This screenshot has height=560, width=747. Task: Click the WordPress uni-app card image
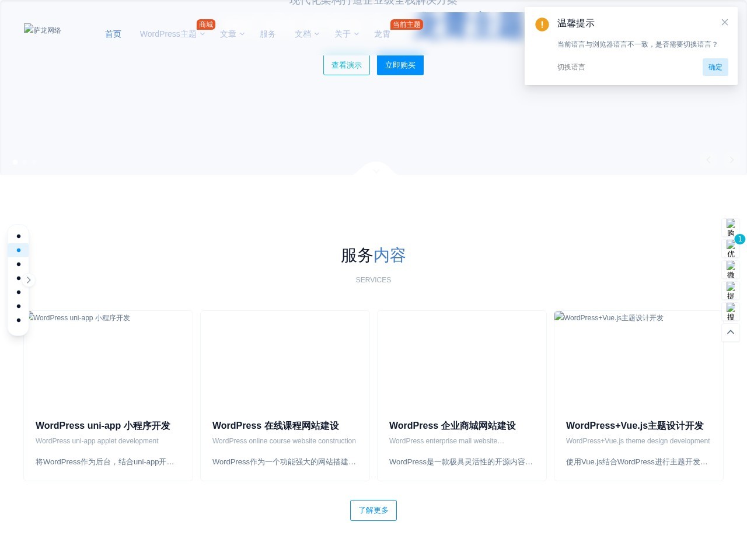108,359
